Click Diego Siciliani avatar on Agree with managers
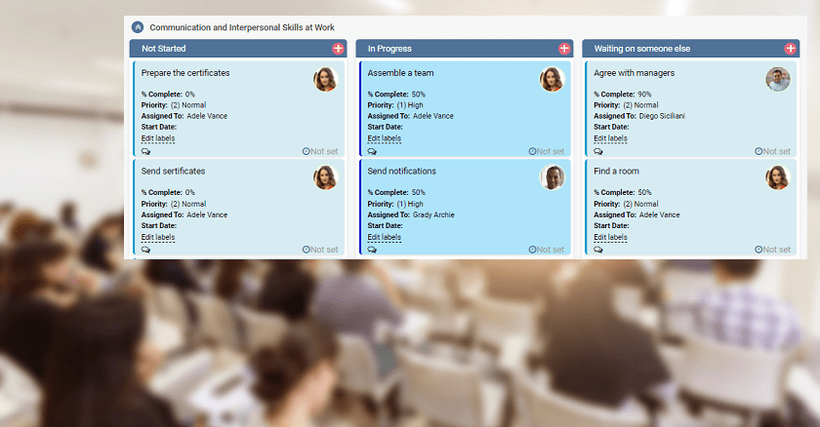Screen dimensions: 820x427 [777, 79]
